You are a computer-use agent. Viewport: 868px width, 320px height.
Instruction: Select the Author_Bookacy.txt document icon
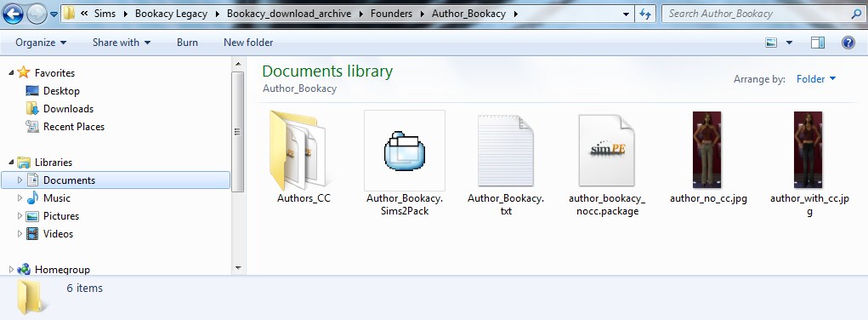505,151
